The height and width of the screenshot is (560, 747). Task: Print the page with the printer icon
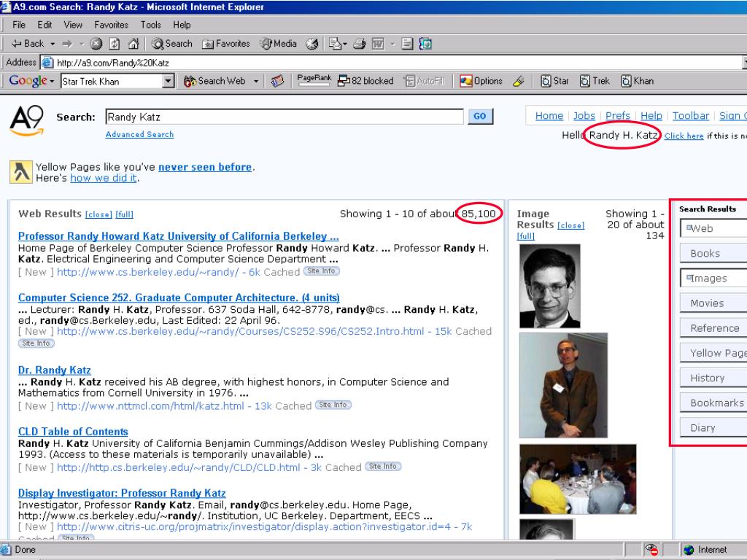point(360,44)
